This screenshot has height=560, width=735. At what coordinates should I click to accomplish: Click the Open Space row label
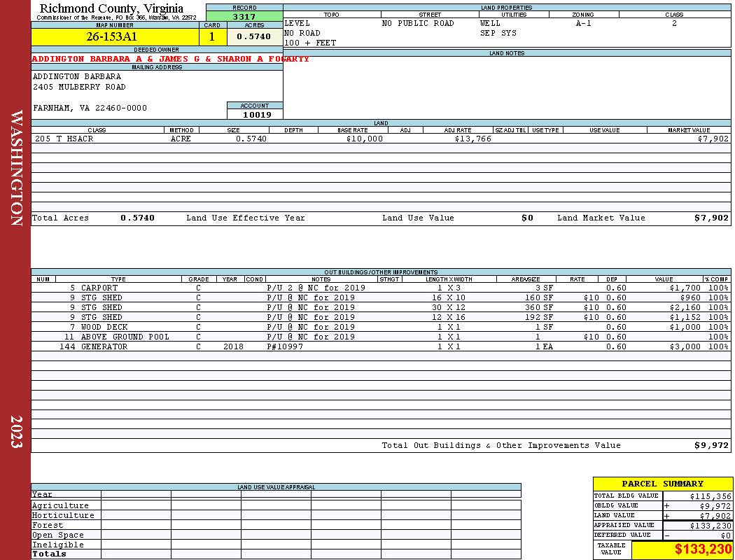coord(57,535)
